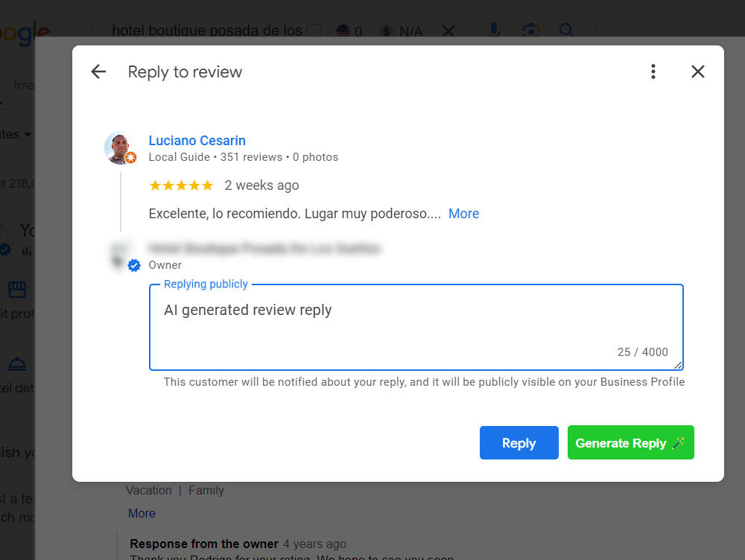The image size is (745, 560).
Task: Click the magnifying glass search icon
Action: (x=566, y=30)
